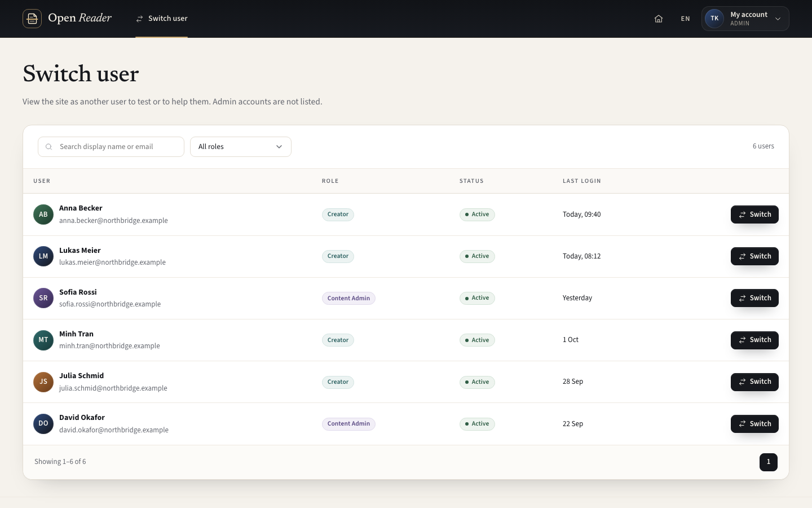Click the search magnifier icon
Viewport: 812px width, 508px height.
[x=49, y=147]
